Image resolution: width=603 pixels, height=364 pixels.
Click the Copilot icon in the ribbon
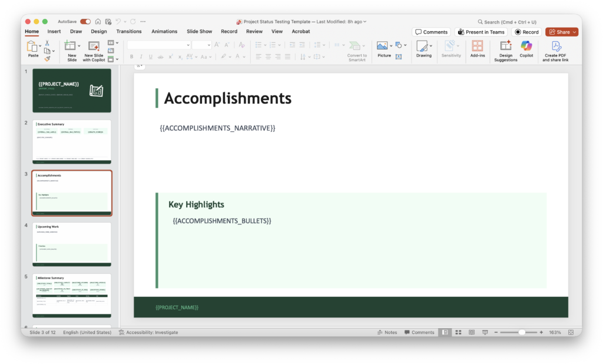(x=526, y=47)
